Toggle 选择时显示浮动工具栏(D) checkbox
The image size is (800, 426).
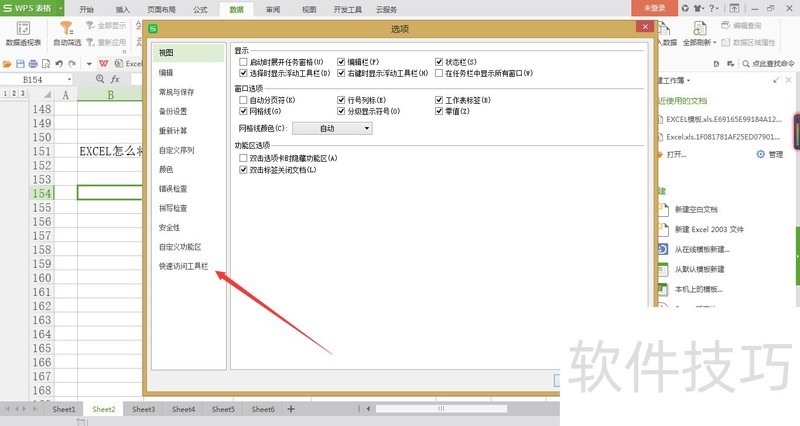tap(243, 73)
